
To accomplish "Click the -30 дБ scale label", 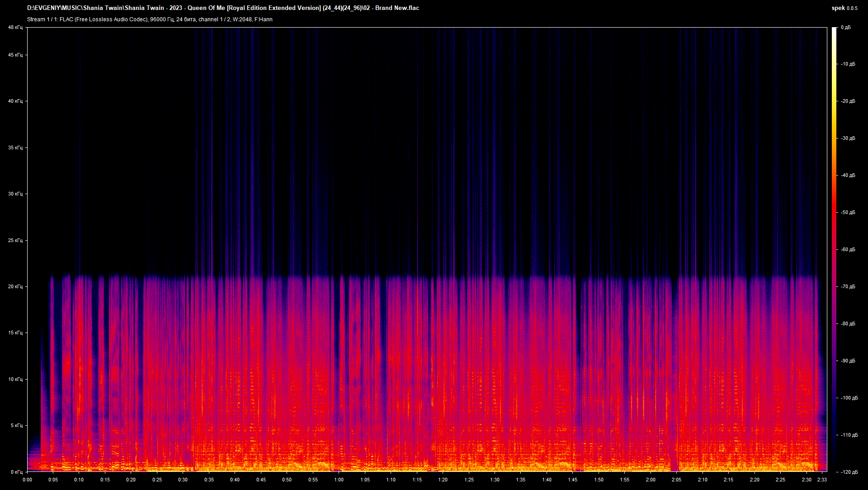I will (x=848, y=138).
